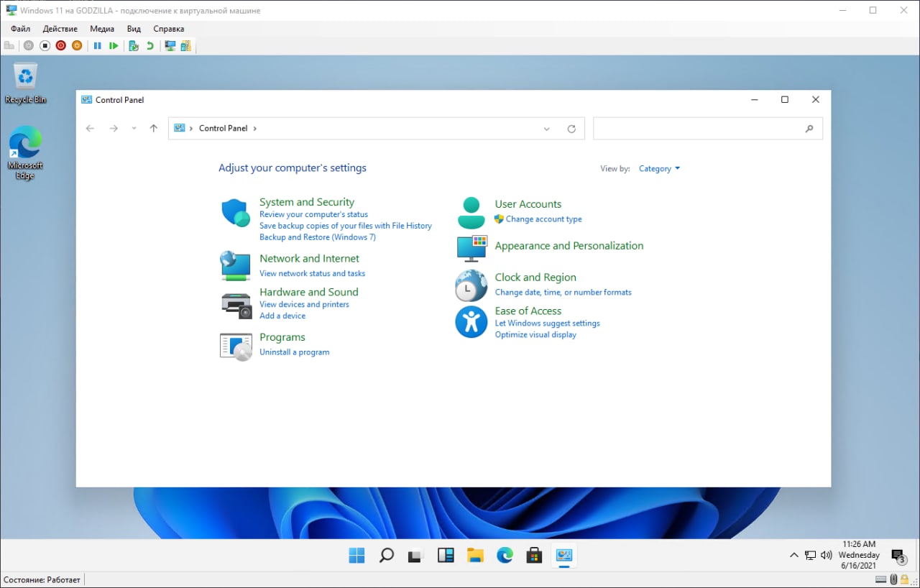920x588 pixels.
Task: Launch File Explorer from taskbar
Action: [x=475, y=555]
